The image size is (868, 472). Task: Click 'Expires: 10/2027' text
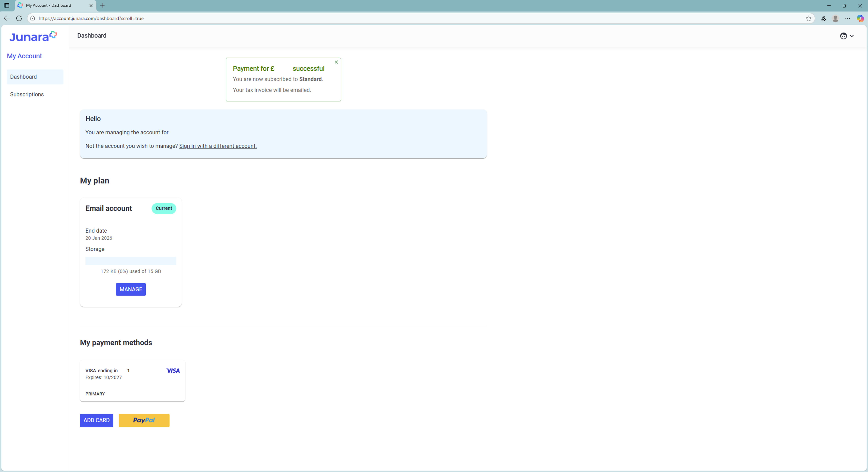103,377
